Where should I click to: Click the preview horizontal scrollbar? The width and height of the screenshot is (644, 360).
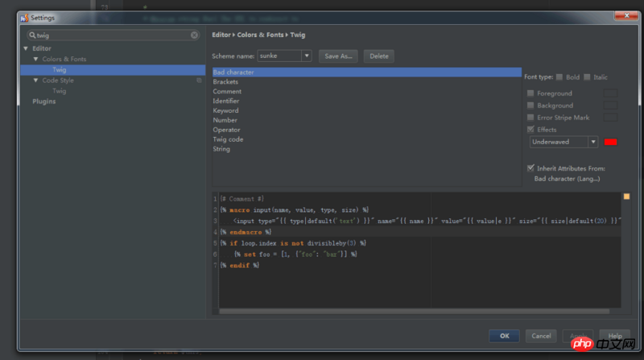click(x=414, y=312)
